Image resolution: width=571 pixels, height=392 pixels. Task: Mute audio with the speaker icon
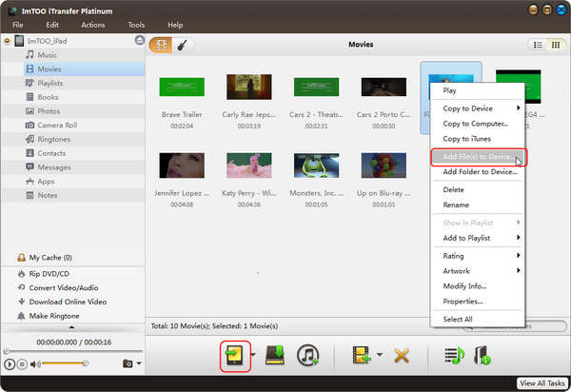pyautogui.click(x=35, y=363)
